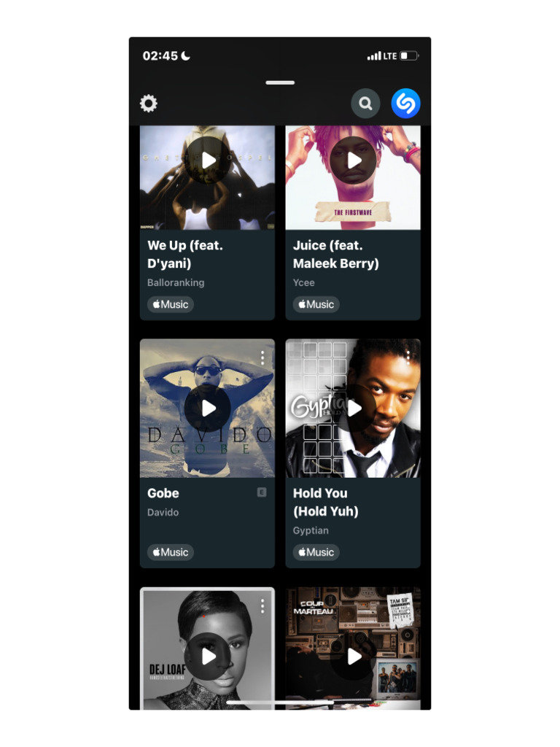
Task: Open Juice in Apple Music
Action: tap(316, 304)
